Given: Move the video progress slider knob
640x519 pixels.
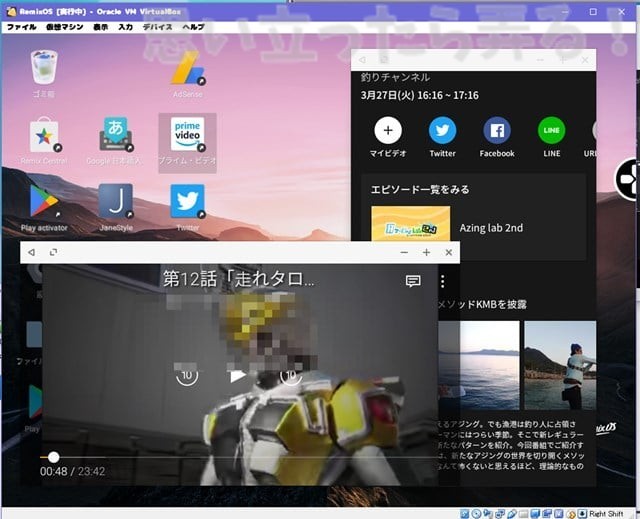Looking at the screenshot, I should [x=53, y=457].
